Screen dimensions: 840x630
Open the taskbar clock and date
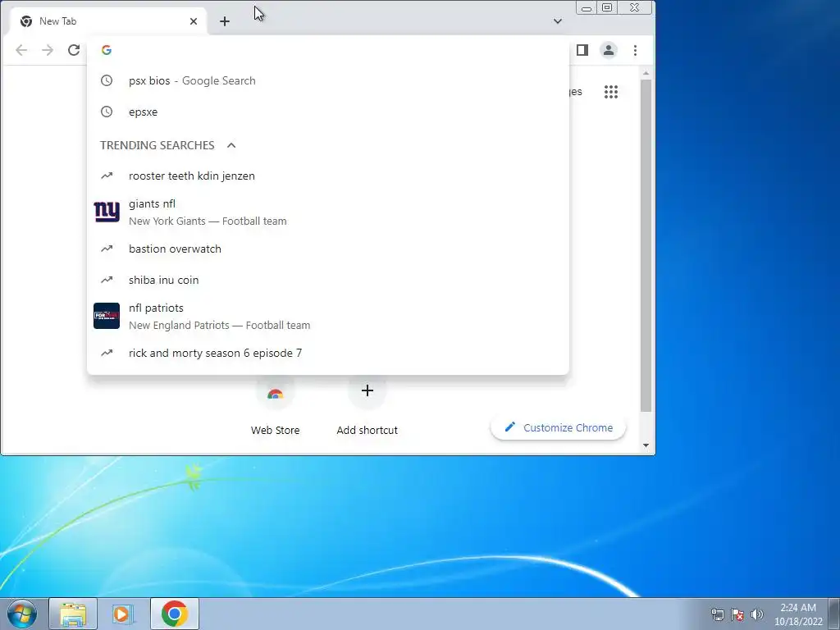[798, 614]
